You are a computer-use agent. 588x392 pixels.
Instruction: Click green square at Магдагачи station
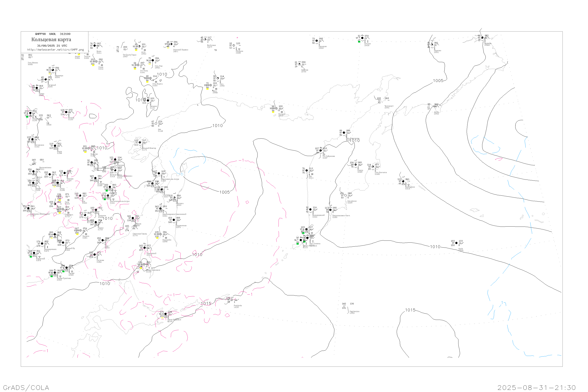pos(27,117)
